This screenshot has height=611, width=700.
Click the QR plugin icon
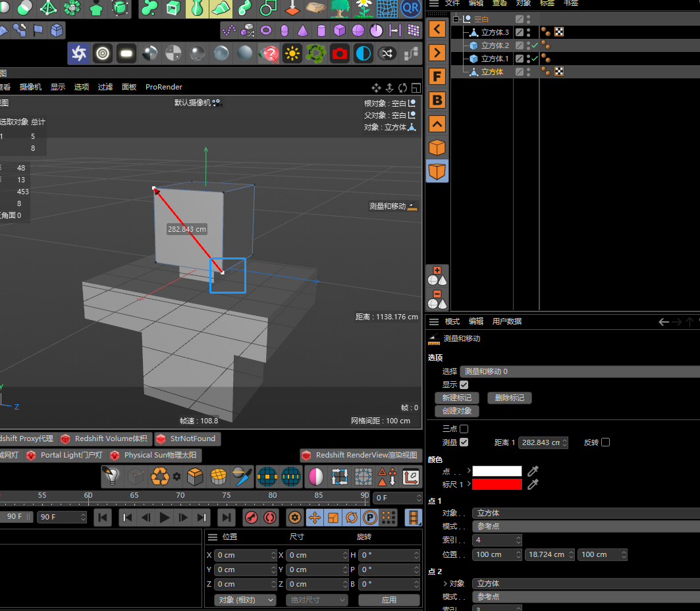410,8
